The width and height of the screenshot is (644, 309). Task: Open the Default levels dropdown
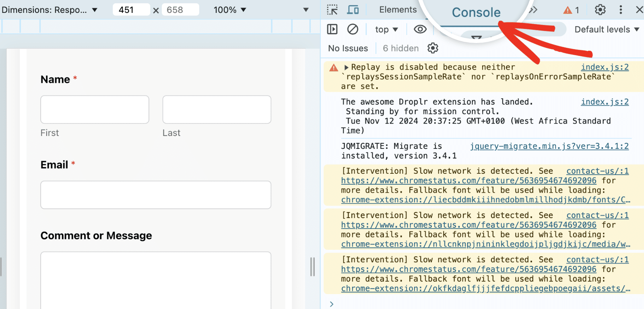(x=607, y=29)
